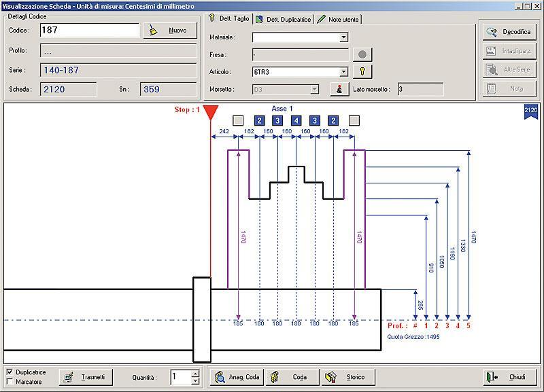The image size is (544, 392).
Task: Click the Nota button
Action: tap(509, 89)
